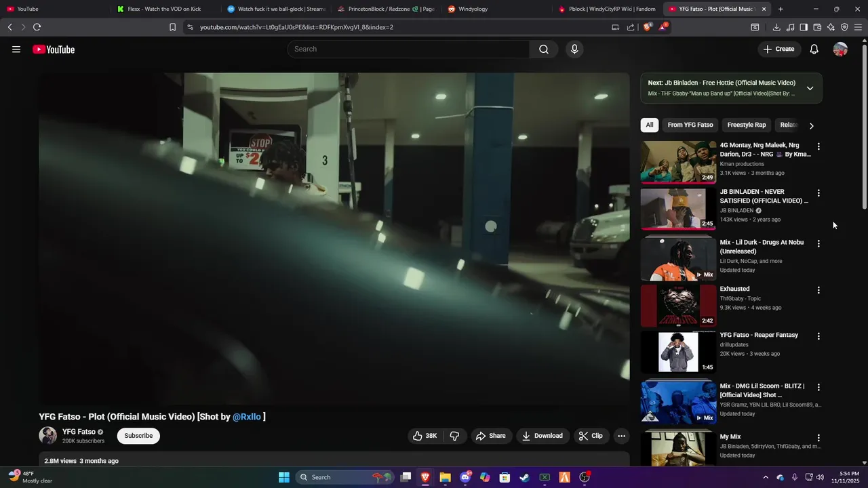Open the YFG Fatso Reaper Fantasy thumbnail
The image size is (868, 488).
pos(678,352)
